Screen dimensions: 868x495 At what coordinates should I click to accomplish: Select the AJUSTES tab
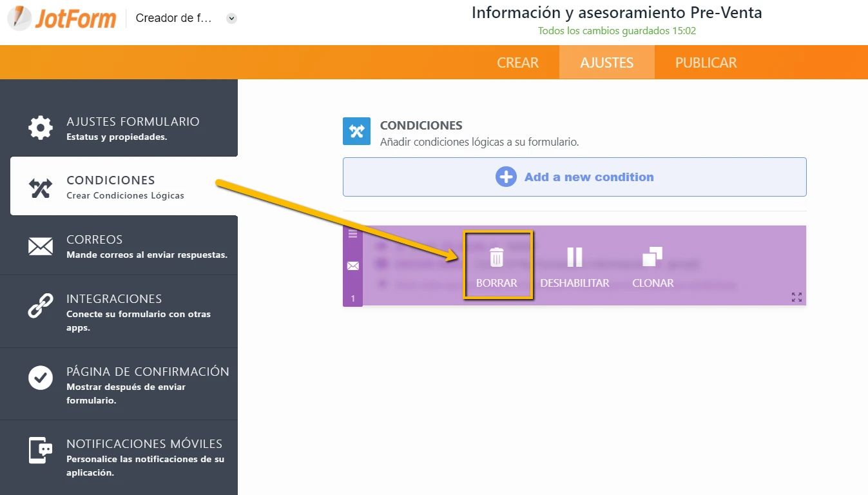606,63
